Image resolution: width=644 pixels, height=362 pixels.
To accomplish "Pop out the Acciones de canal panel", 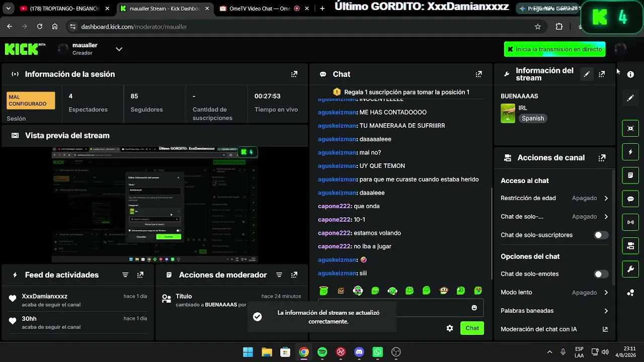I will [x=602, y=158].
